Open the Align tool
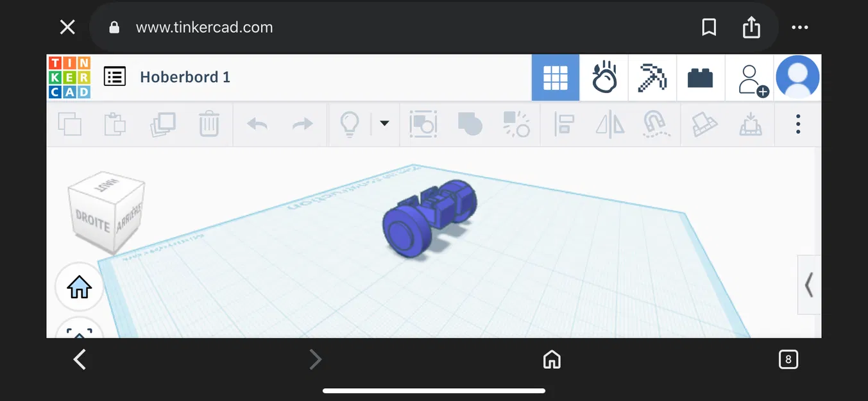The width and height of the screenshot is (868, 401). coord(563,124)
